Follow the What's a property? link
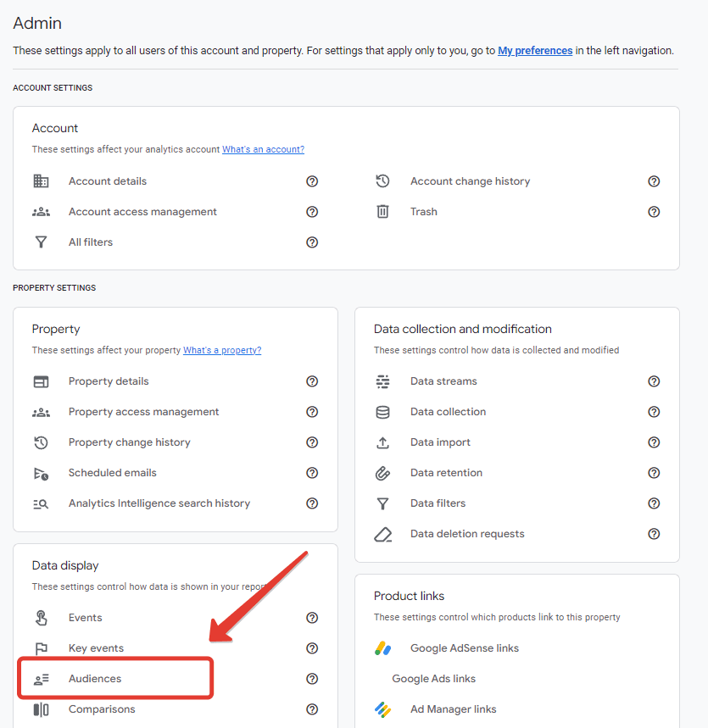This screenshot has width=708, height=728. click(222, 350)
